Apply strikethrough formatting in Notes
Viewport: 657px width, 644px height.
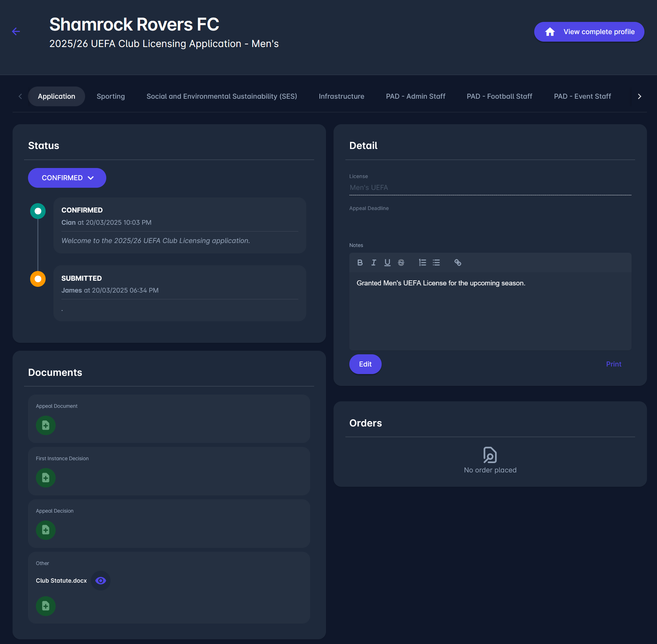click(x=401, y=262)
